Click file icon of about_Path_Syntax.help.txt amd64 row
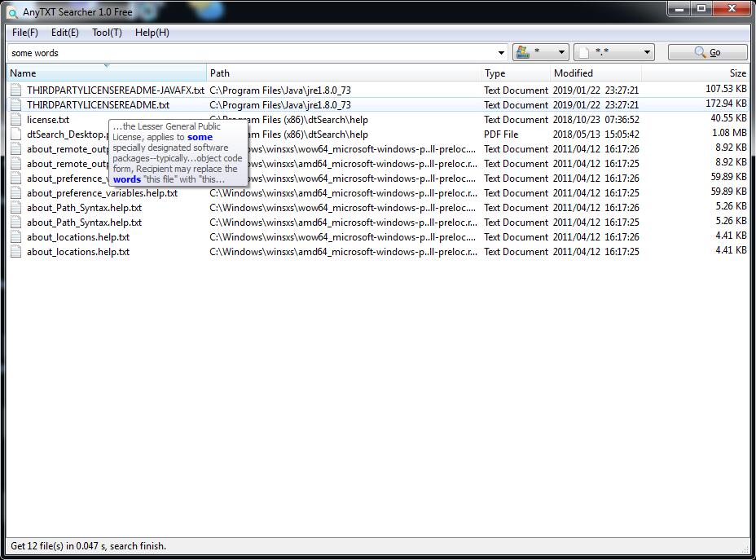The width and height of the screenshot is (756, 560). (x=16, y=223)
